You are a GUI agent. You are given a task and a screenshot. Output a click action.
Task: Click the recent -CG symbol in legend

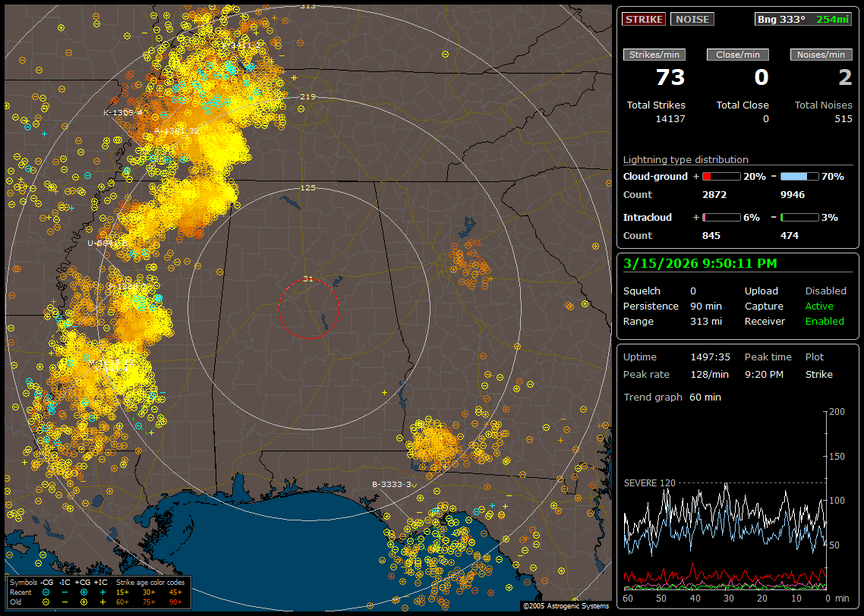click(x=46, y=592)
